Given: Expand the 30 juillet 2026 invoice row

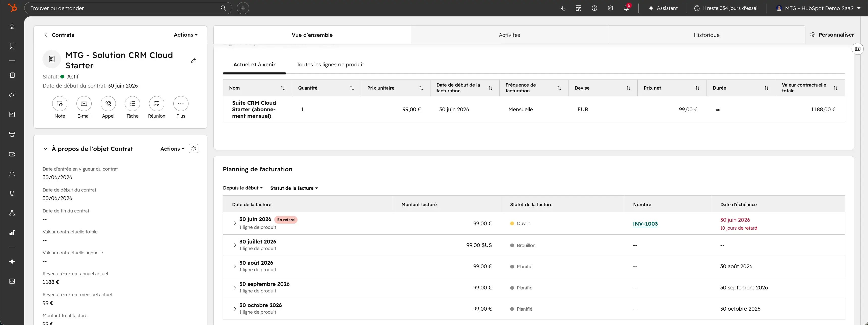Looking at the screenshot, I should [235, 245].
